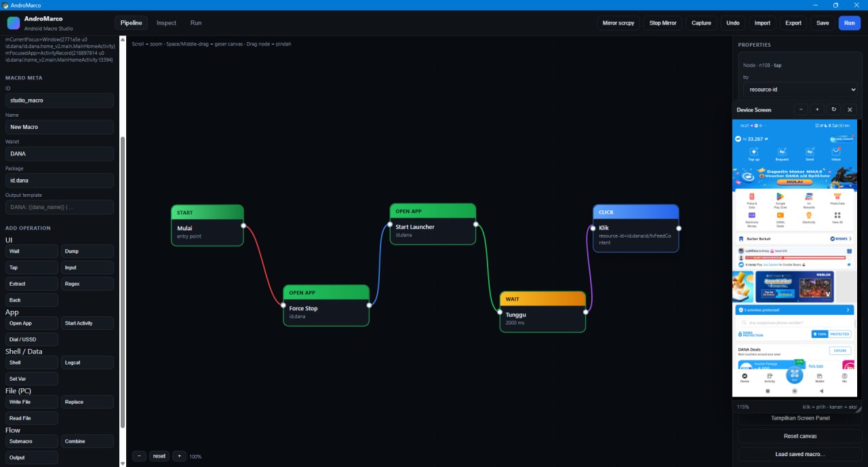Start Mirror scrcpy
The height and width of the screenshot is (467, 868).
[x=618, y=23]
